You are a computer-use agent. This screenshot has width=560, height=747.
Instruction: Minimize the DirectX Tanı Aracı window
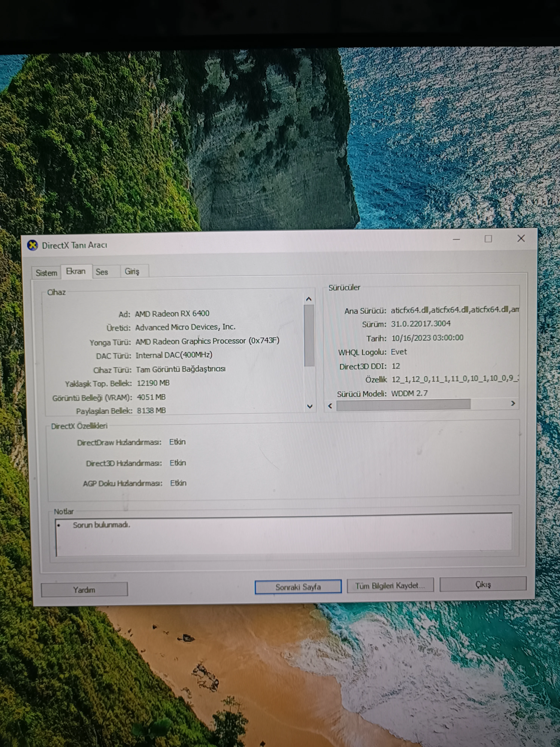click(456, 239)
